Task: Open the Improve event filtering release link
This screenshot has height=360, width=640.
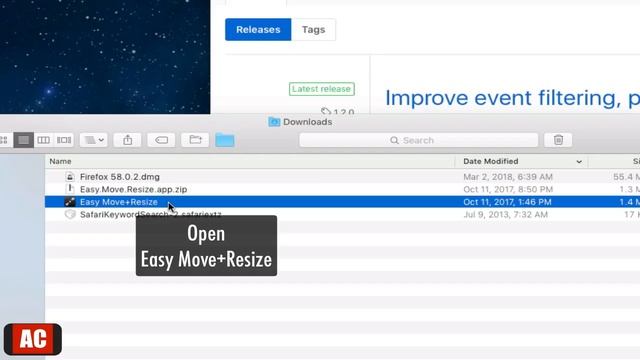Action: click(x=512, y=98)
